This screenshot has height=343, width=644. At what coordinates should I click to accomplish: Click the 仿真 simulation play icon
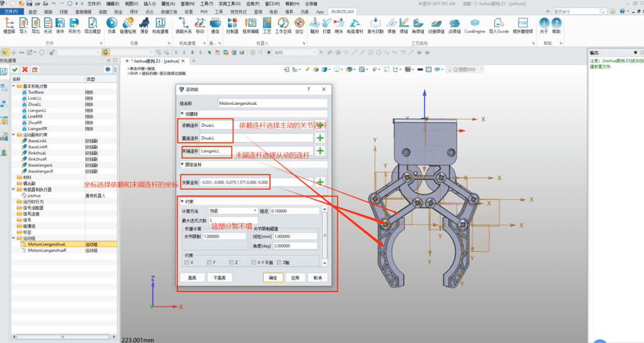[111, 23]
